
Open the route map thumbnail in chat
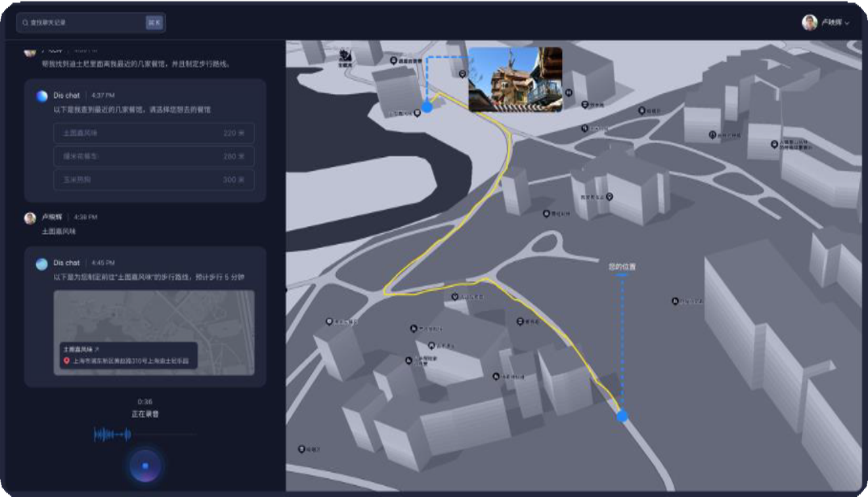(x=154, y=332)
